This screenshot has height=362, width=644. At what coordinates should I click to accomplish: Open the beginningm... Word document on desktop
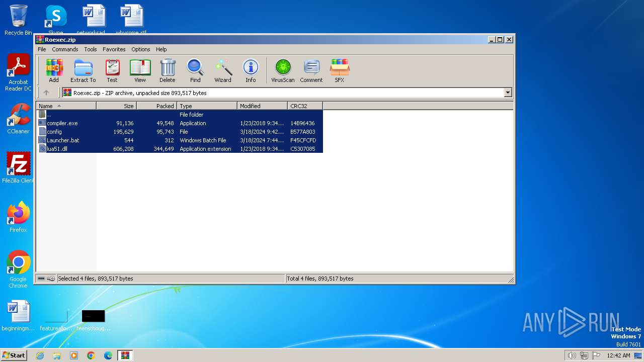(x=18, y=316)
